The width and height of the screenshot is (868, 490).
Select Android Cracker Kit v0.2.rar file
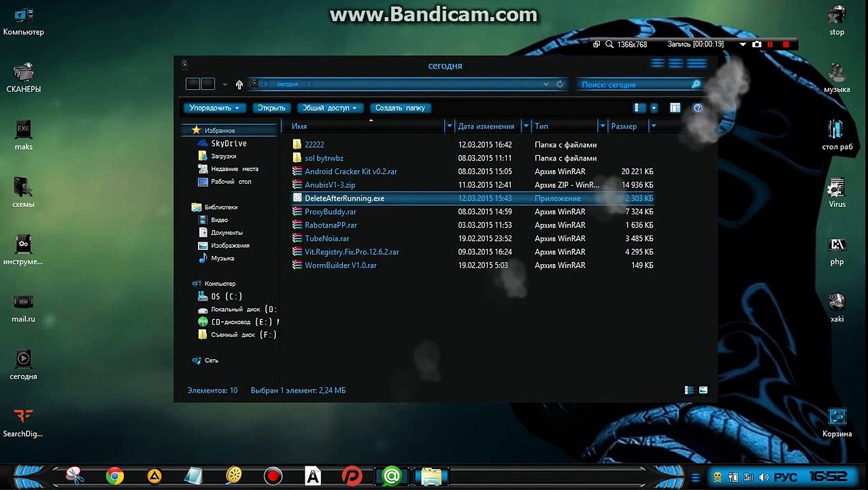point(351,171)
